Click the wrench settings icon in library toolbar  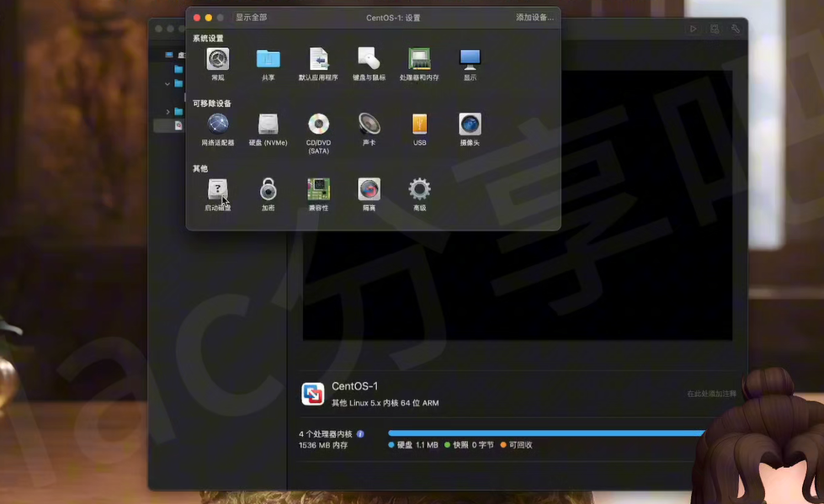click(736, 29)
